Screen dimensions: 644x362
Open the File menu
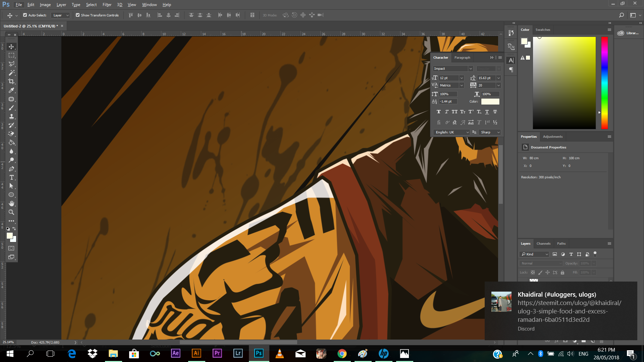(x=19, y=5)
